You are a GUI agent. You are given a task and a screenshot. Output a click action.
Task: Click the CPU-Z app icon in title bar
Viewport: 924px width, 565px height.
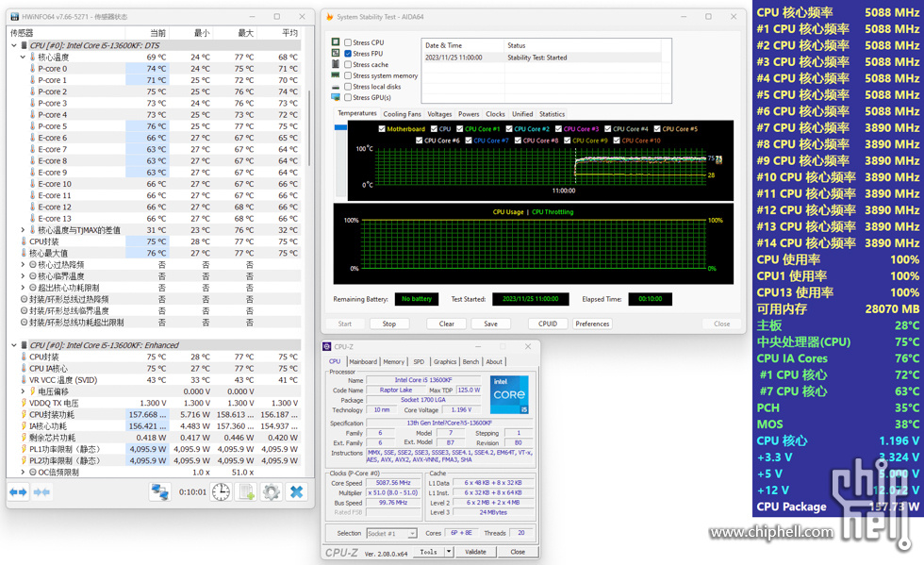tap(327, 346)
